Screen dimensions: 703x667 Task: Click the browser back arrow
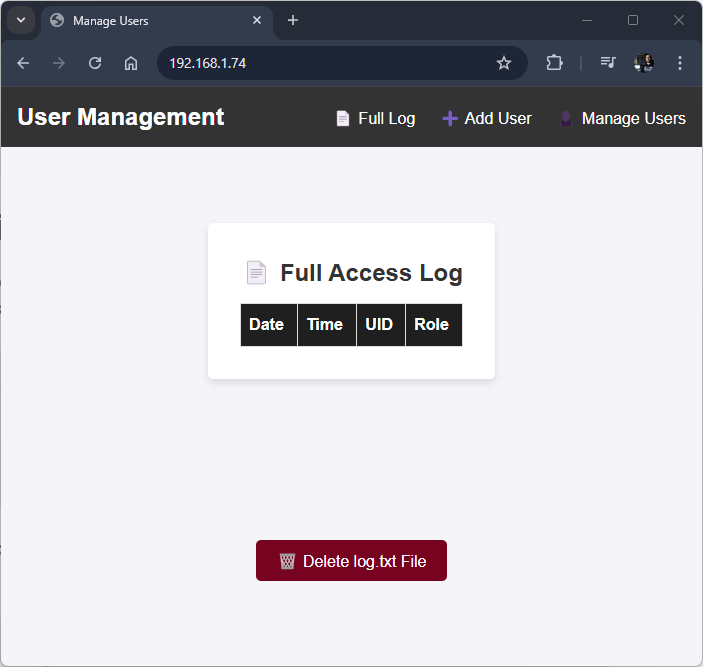tap(23, 63)
